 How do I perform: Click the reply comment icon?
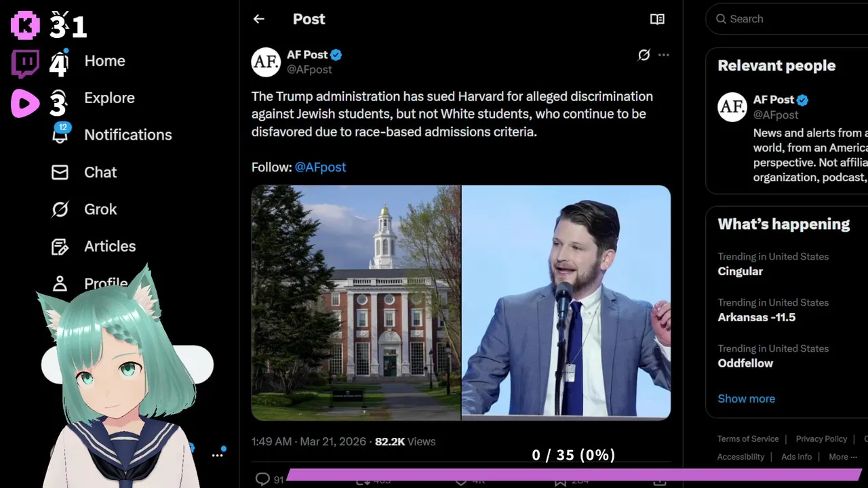[262, 479]
